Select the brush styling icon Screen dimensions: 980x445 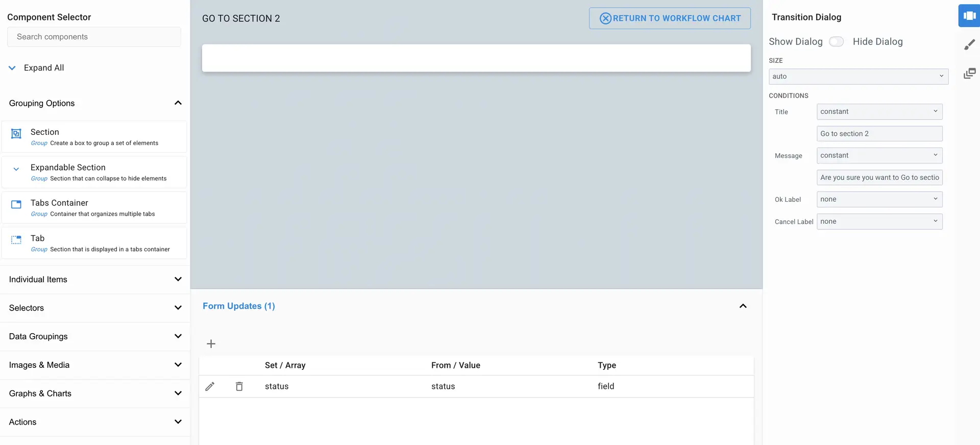click(x=969, y=45)
